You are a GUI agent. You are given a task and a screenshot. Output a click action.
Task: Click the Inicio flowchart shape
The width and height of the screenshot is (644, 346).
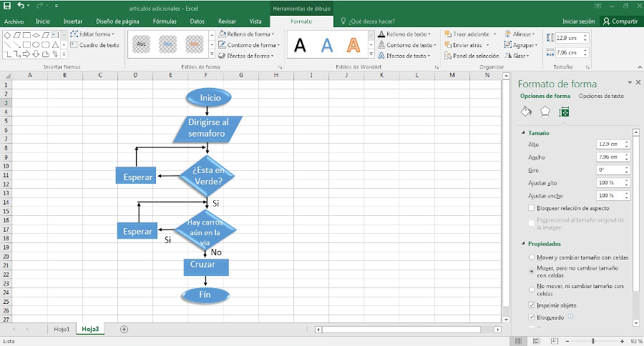click(x=209, y=98)
